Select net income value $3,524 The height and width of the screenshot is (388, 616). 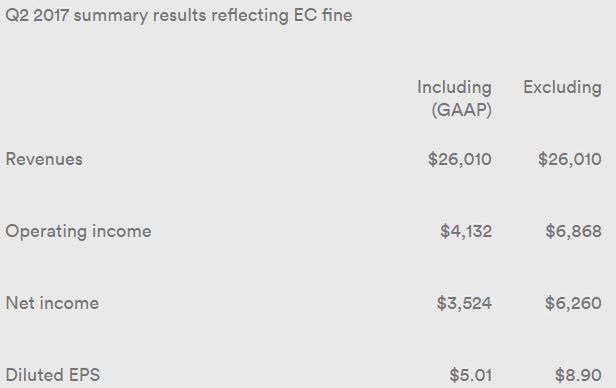[x=464, y=303]
